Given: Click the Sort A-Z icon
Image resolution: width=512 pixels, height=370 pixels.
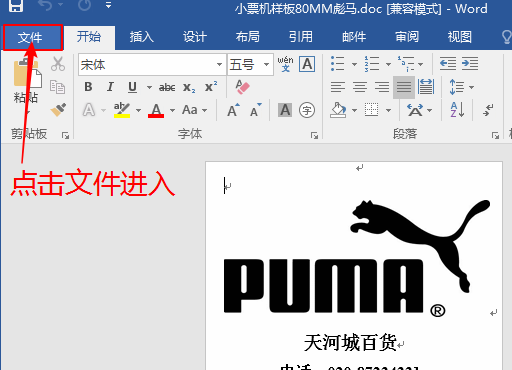Looking at the screenshot, I should (x=458, y=110).
